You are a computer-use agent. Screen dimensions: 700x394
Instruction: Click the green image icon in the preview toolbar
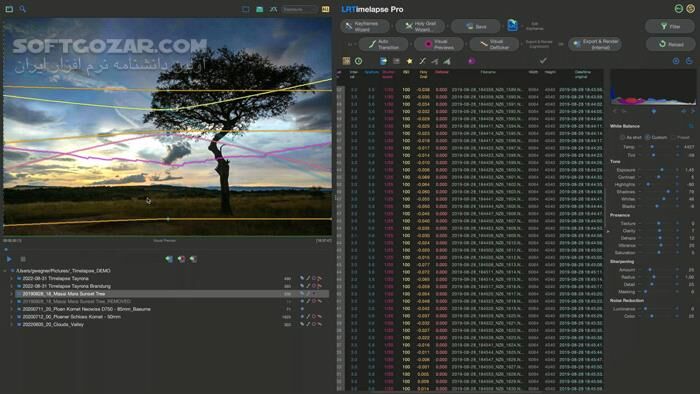[259, 9]
